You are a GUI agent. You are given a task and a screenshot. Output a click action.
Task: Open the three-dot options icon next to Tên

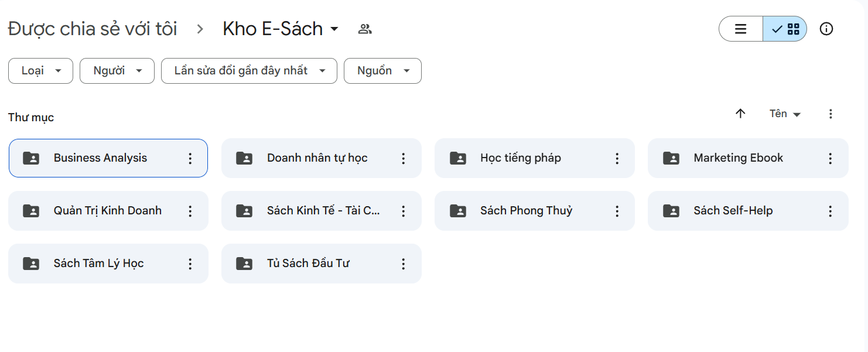pyautogui.click(x=831, y=113)
